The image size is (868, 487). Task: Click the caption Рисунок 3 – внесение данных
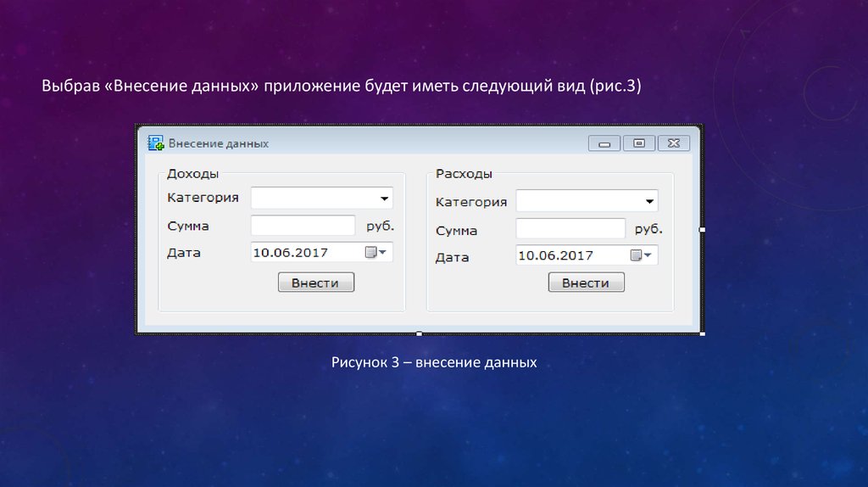[434, 363]
